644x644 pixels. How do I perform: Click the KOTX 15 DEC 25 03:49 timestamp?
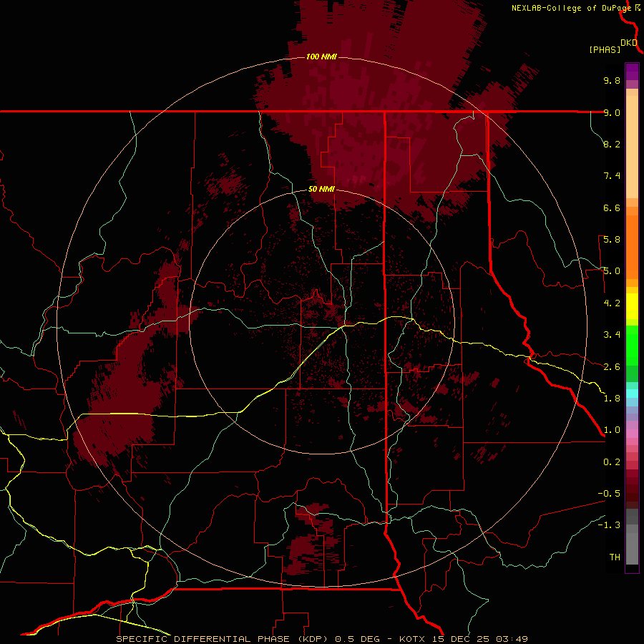(463, 639)
